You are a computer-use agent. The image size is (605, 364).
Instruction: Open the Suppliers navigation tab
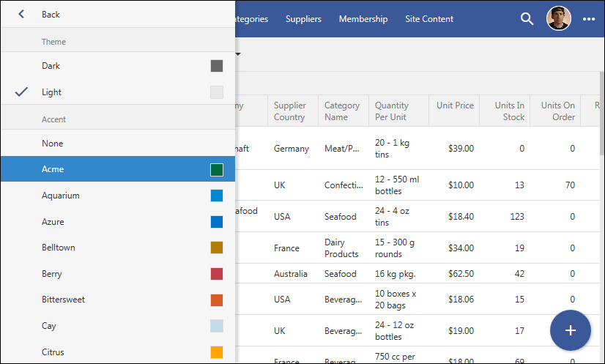pos(303,19)
